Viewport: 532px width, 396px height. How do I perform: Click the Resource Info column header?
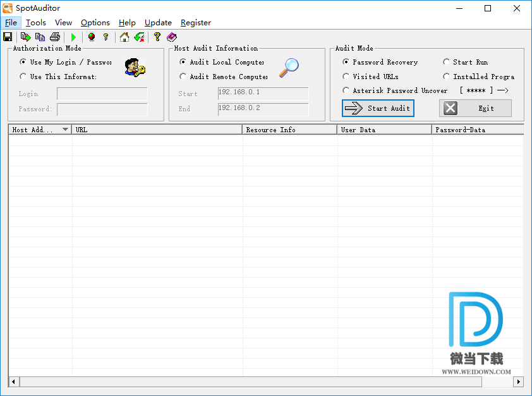(290, 130)
